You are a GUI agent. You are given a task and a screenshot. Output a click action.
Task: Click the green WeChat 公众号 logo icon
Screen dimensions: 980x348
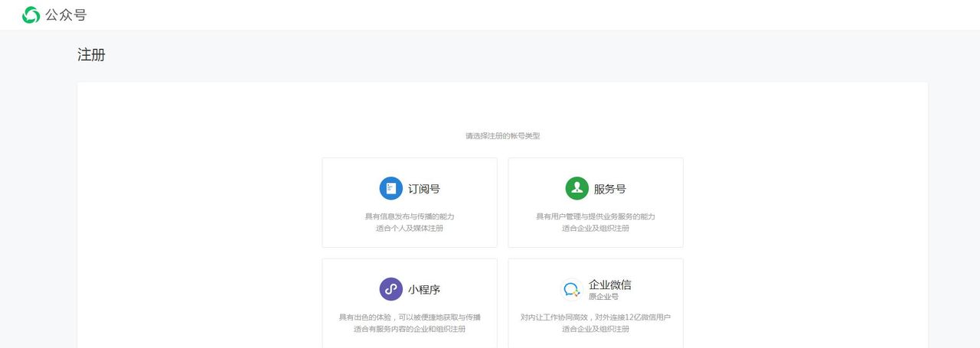[x=31, y=15]
